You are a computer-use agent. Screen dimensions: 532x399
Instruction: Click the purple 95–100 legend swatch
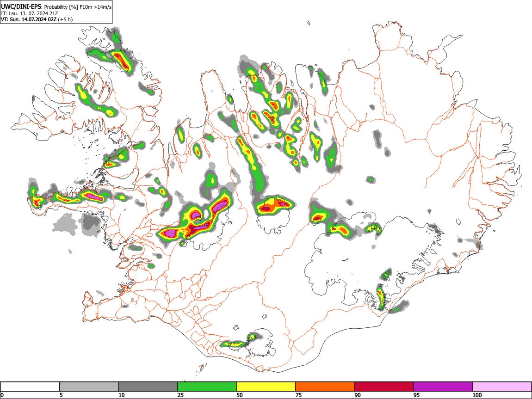(443, 387)
